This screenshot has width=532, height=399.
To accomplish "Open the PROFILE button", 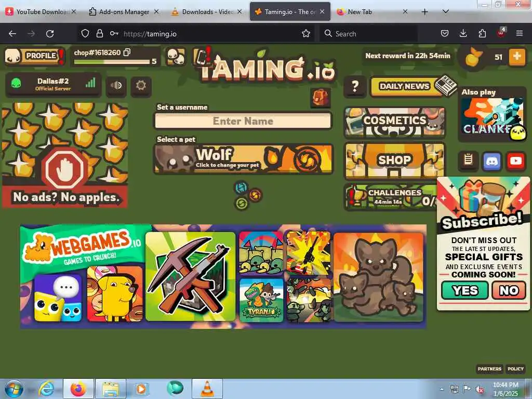I will point(35,56).
